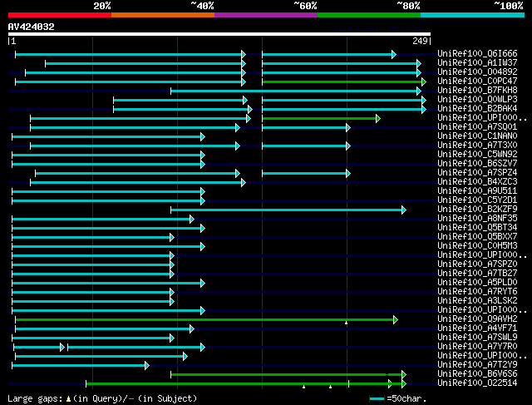This screenshot has width=532, height=405.
Task: Select the green second segment of C0PC47 alignment
Action: pos(342,81)
